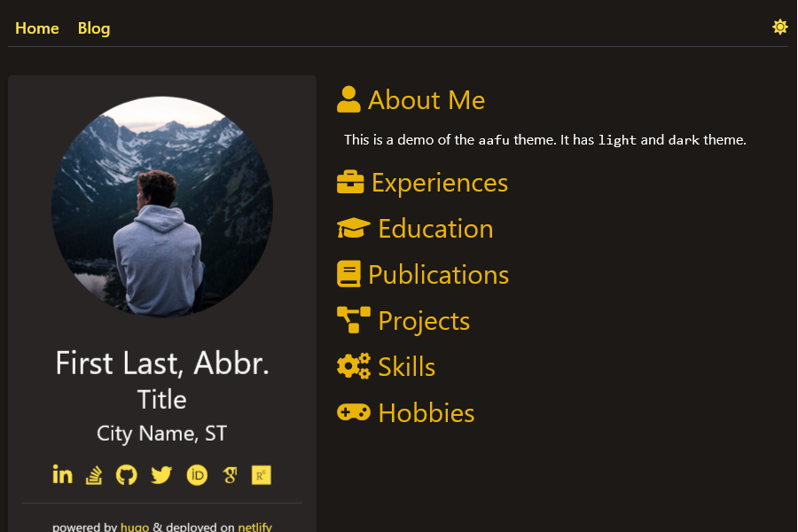798x532 pixels.
Task: Follow the hugo link in footer
Action: tap(135, 527)
